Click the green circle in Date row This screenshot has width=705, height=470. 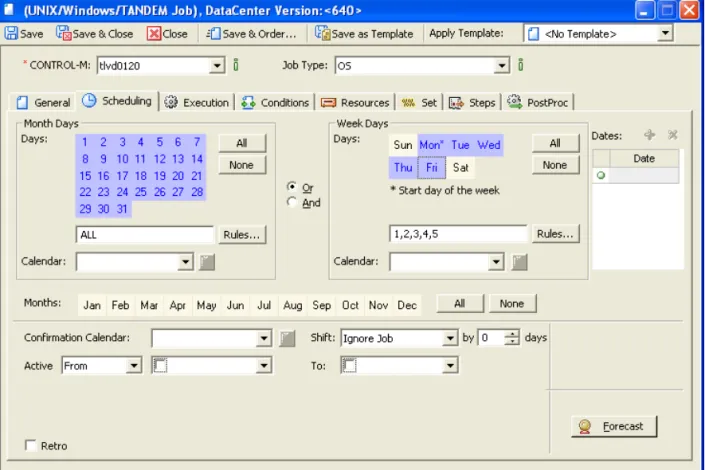pos(601,175)
